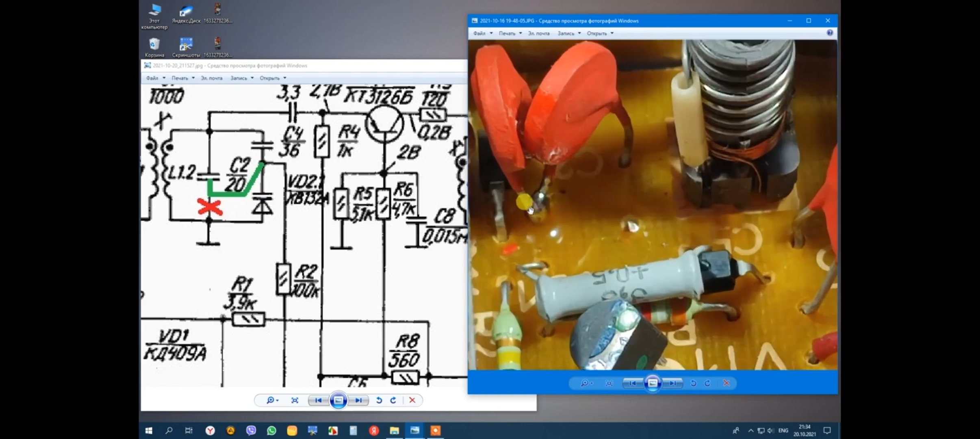
Task: Show next image in schematic viewer
Action: [x=358, y=400]
